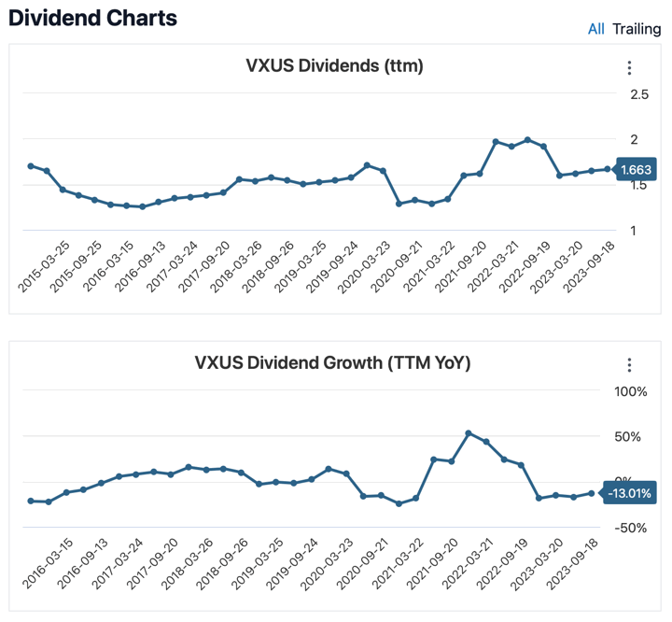Open the VXUS Dividend Growth chart kebab menu
This screenshot has width=672, height=622.
(630, 365)
